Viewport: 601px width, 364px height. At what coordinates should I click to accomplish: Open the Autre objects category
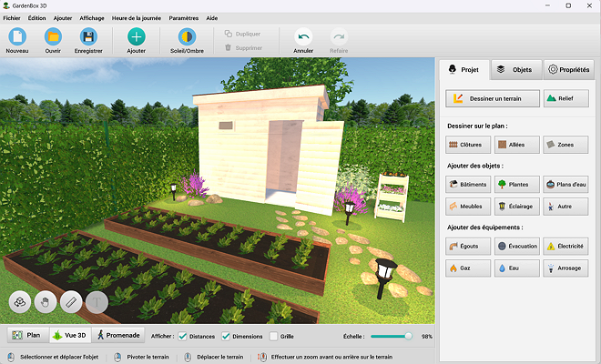pyautogui.click(x=565, y=207)
